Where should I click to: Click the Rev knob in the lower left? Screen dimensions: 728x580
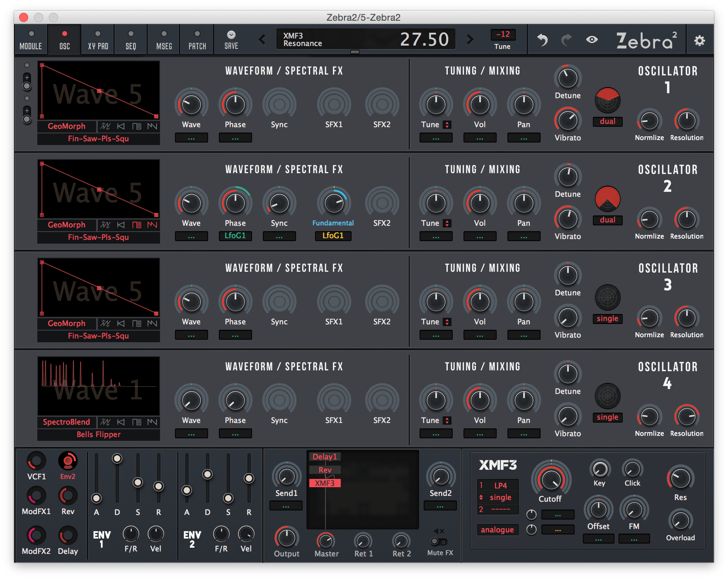point(68,495)
